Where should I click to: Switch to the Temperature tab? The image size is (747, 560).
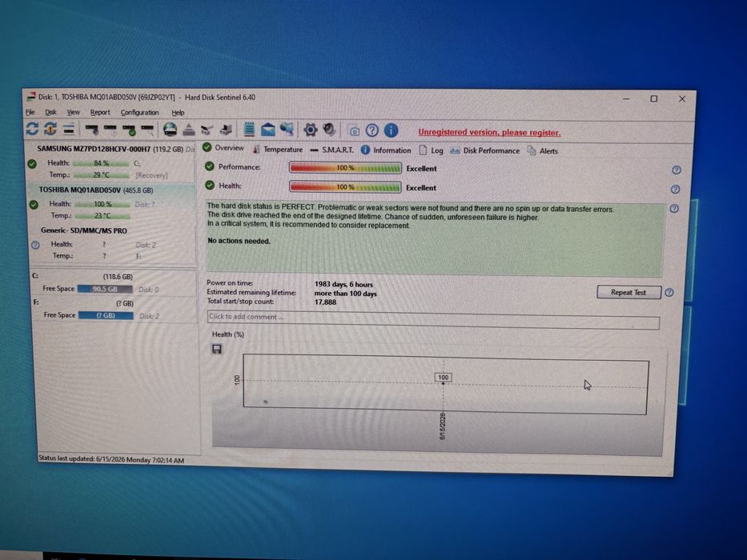[x=278, y=149]
